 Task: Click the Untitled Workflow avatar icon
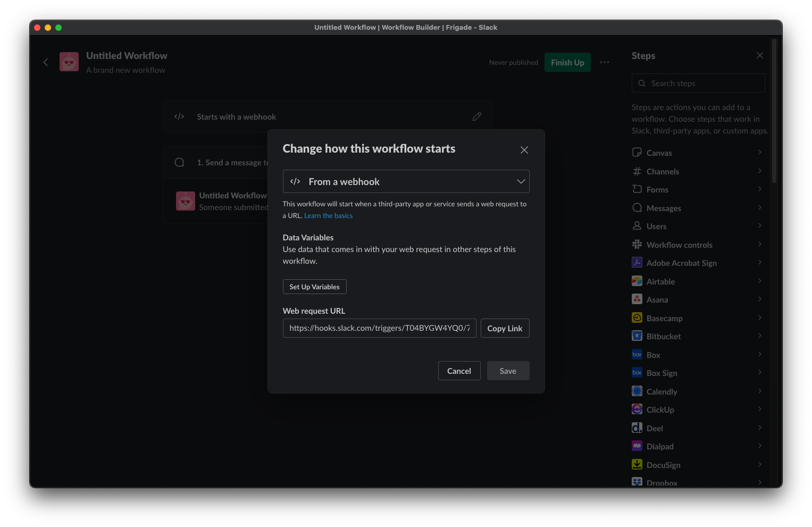pyautogui.click(x=69, y=62)
